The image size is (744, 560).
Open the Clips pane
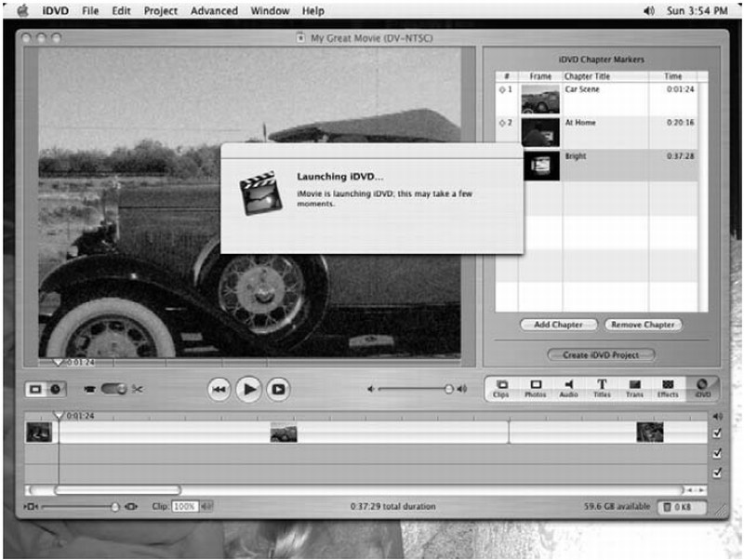(501, 388)
